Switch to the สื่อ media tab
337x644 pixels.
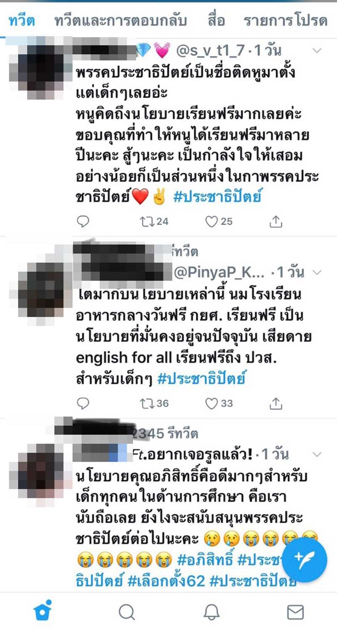216,20
